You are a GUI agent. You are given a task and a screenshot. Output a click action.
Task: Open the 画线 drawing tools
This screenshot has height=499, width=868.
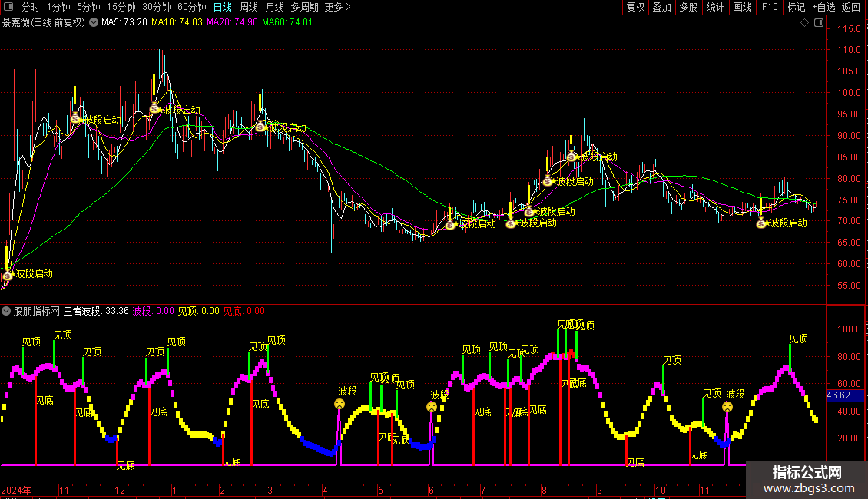pyautogui.click(x=743, y=7)
